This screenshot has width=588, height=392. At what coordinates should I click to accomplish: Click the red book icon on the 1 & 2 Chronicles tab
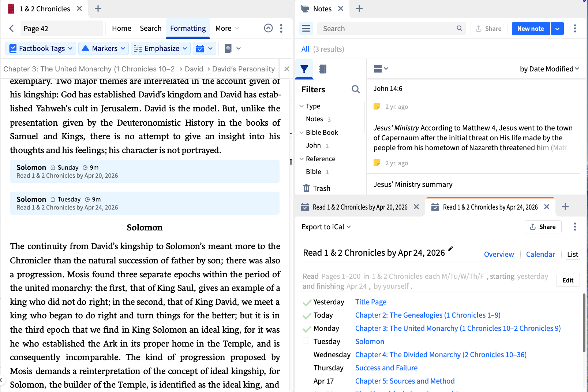11,8
